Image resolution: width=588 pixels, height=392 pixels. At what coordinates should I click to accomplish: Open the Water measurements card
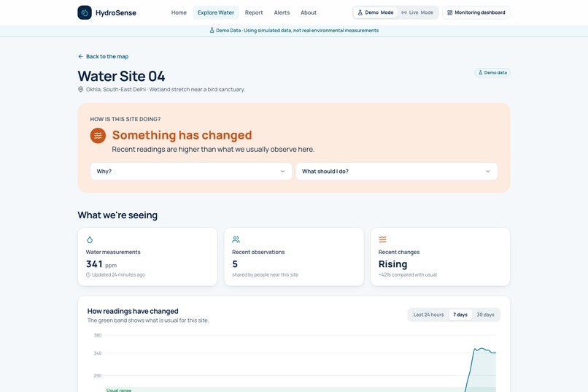coord(147,257)
